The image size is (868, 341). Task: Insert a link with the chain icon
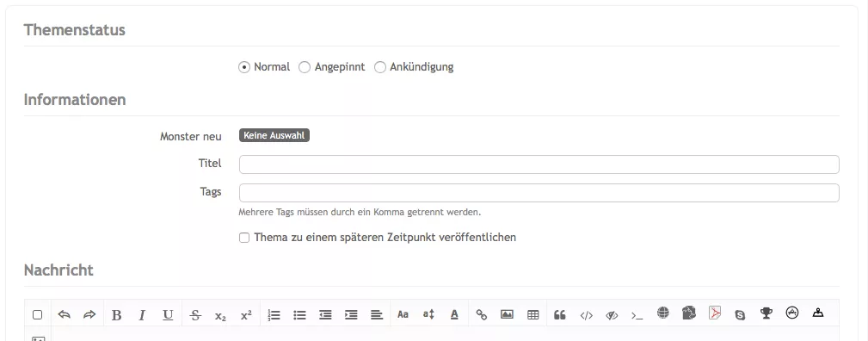point(482,315)
